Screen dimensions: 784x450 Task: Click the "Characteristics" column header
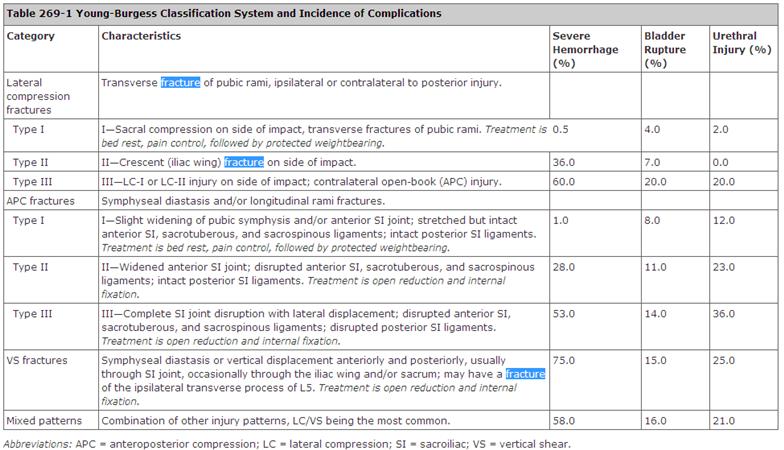click(141, 36)
